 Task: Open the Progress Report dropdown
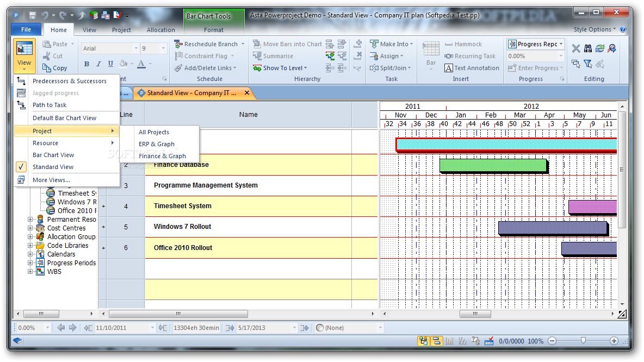pos(561,44)
